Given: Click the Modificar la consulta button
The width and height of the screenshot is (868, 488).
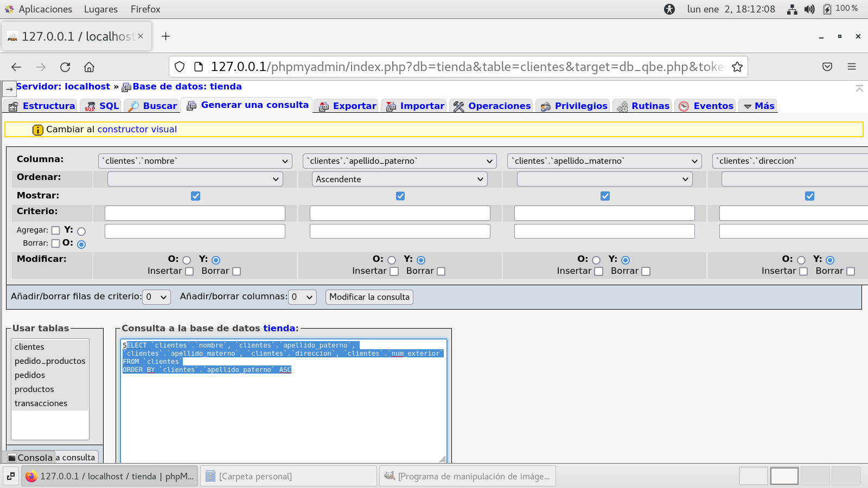Looking at the screenshot, I should [x=369, y=297].
